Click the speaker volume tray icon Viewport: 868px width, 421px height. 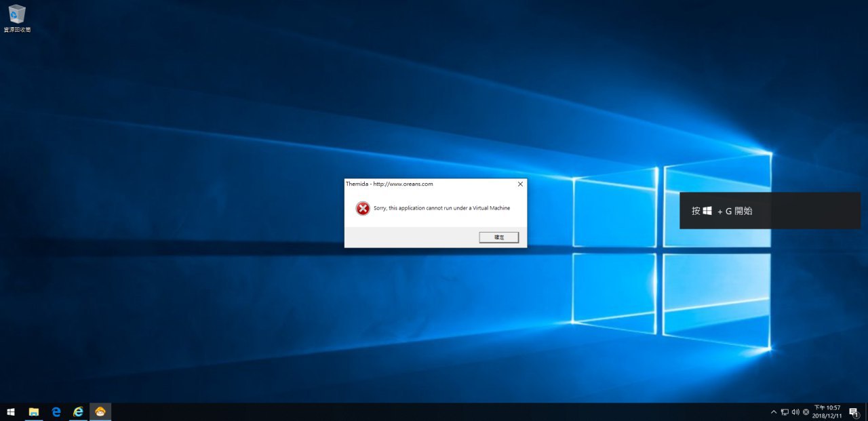(795, 412)
